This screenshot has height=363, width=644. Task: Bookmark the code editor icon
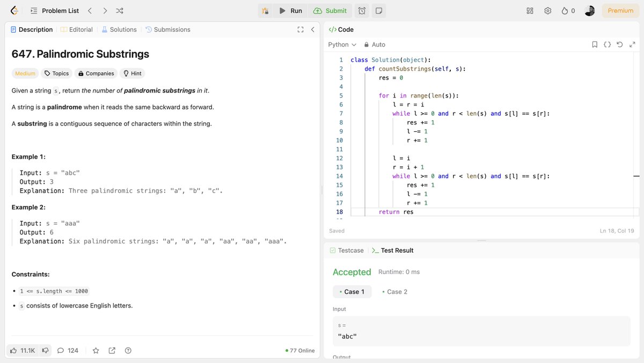595,45
